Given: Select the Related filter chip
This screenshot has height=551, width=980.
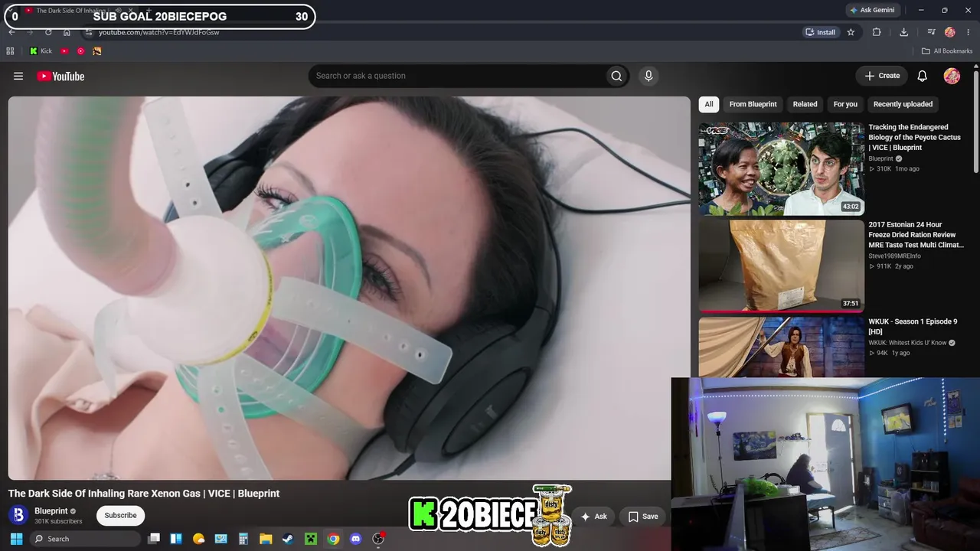Looking at the screenshot, I should pyautogui.click(x=805, y=104).
